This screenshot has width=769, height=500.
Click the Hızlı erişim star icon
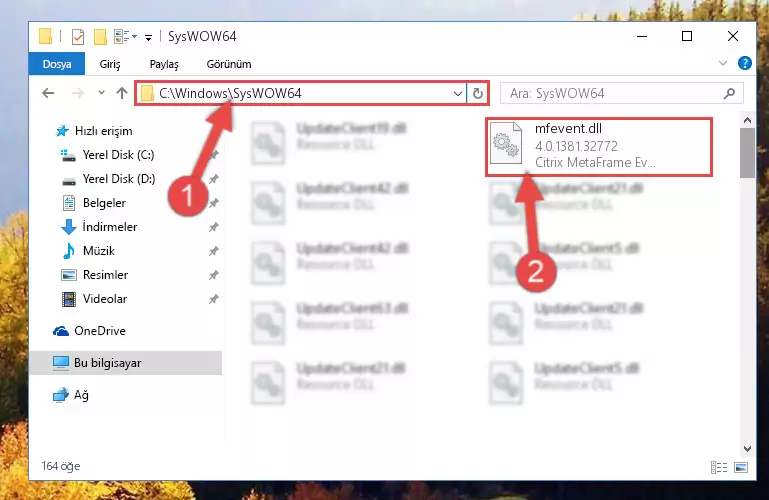pyautogui.click(x=62, y=131)
